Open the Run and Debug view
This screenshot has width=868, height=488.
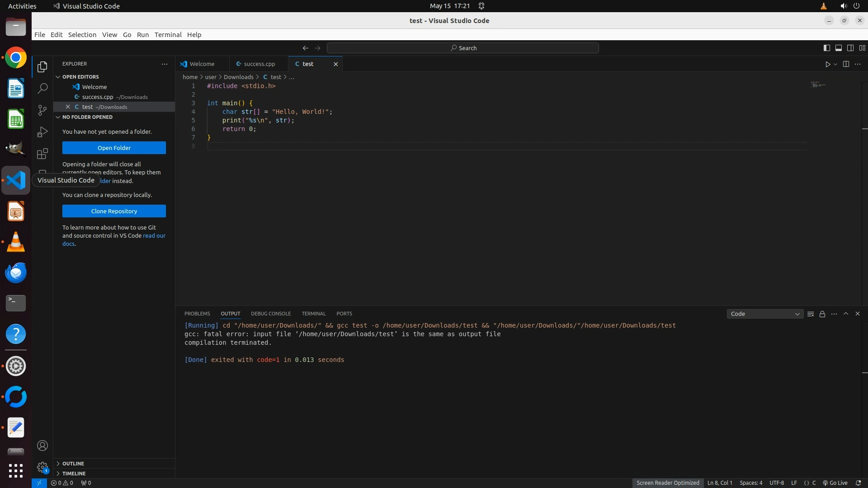pos(42,132)
